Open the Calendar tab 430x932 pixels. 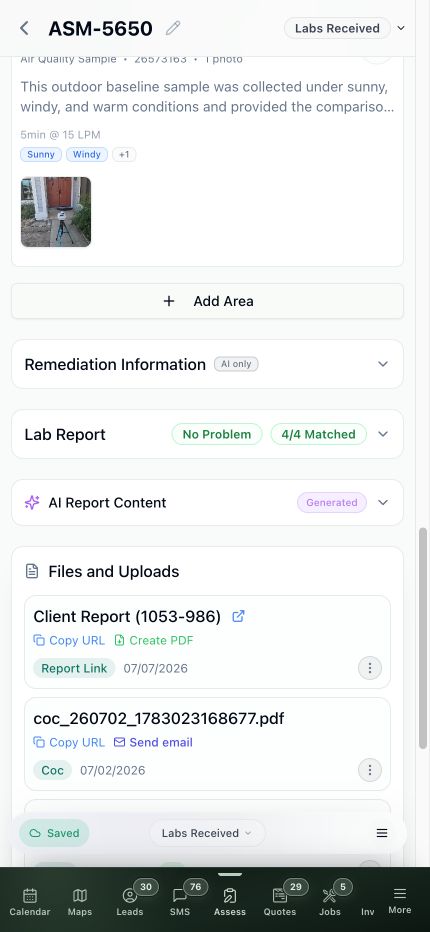(30, 902)
